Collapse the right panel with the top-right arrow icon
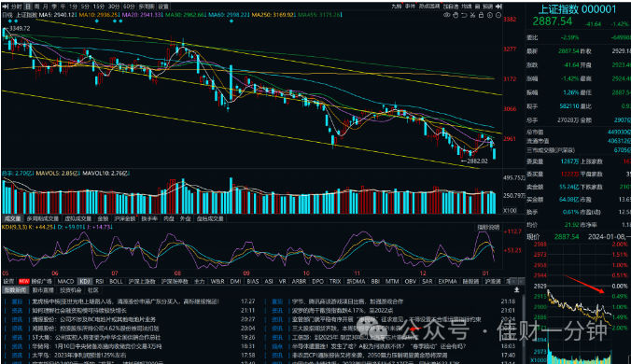The height and width of the screenshot is (364, 631). (498, 7)
